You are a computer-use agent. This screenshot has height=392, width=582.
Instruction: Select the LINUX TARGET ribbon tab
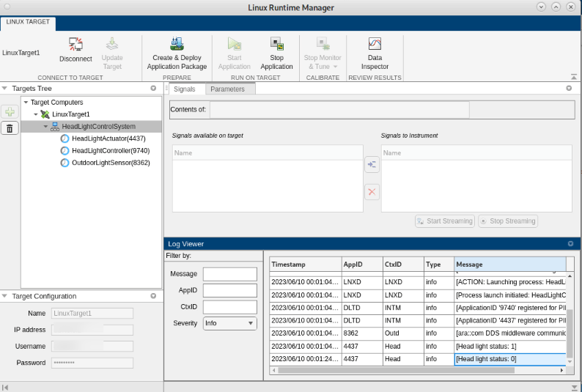tap(28, 22)
